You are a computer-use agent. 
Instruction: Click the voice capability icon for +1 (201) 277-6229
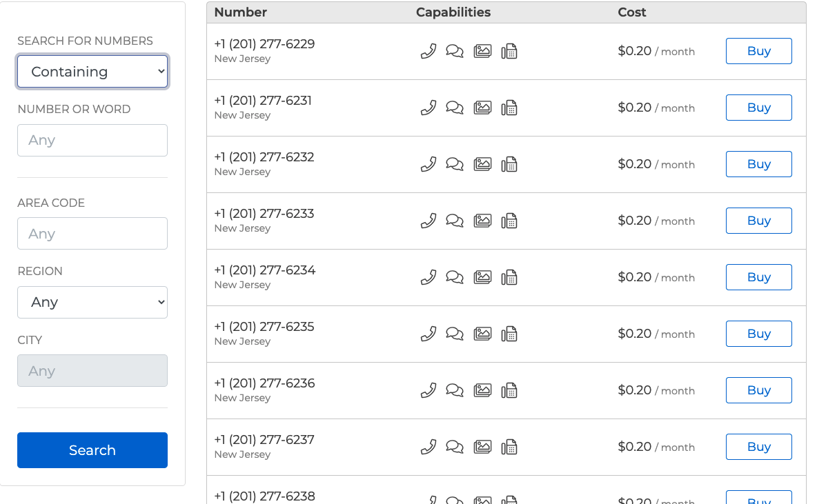click(428, 51)
